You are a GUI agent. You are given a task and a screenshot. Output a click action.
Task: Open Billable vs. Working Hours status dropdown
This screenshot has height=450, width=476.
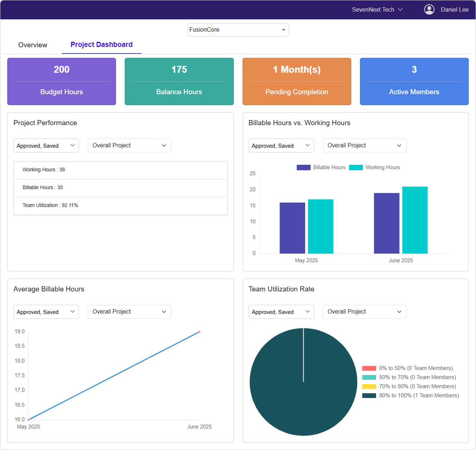281,146
